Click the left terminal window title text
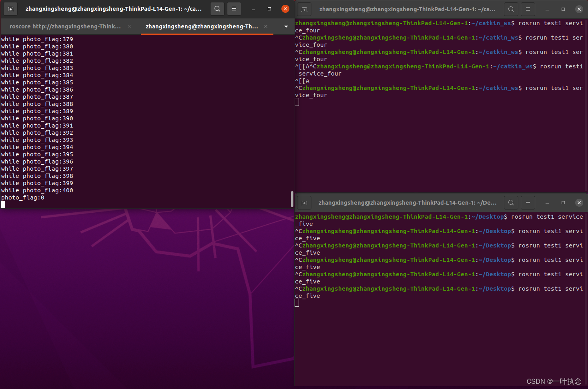 (113, 9)
